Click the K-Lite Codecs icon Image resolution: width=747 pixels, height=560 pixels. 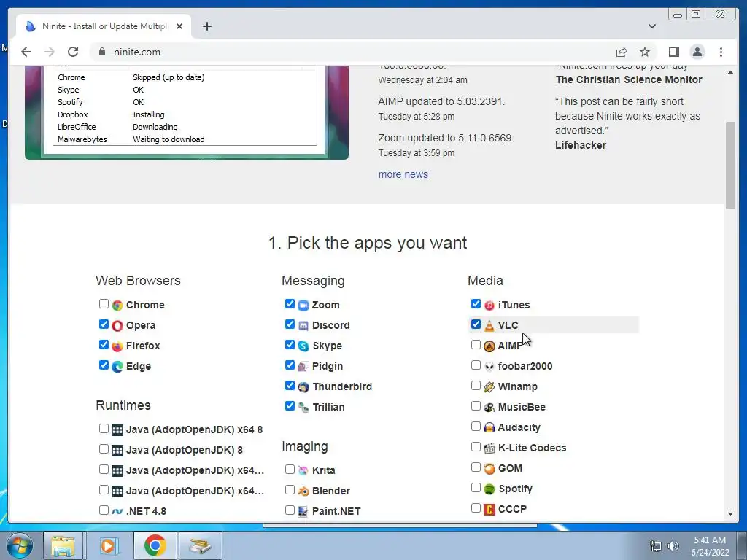pos(489,448)
